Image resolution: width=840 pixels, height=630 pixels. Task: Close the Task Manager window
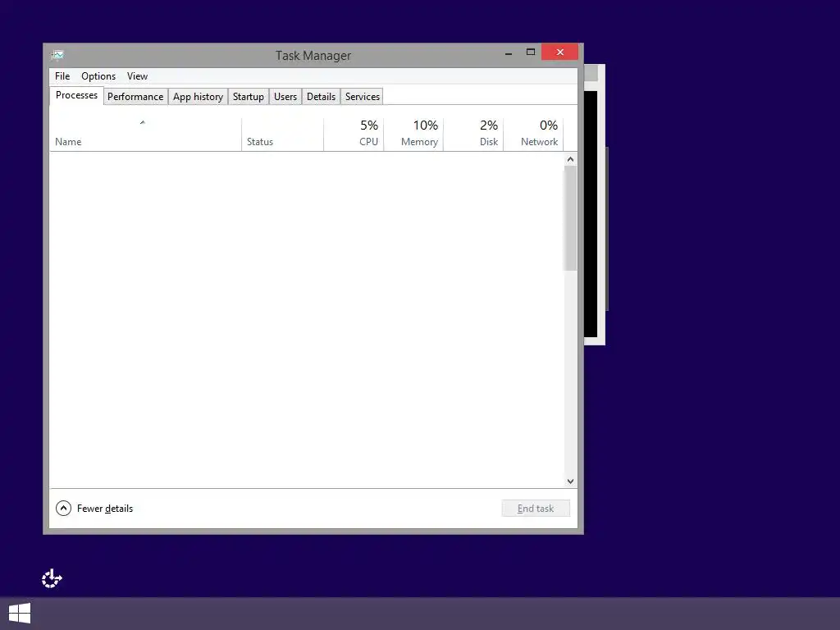[x=559, y=52]
